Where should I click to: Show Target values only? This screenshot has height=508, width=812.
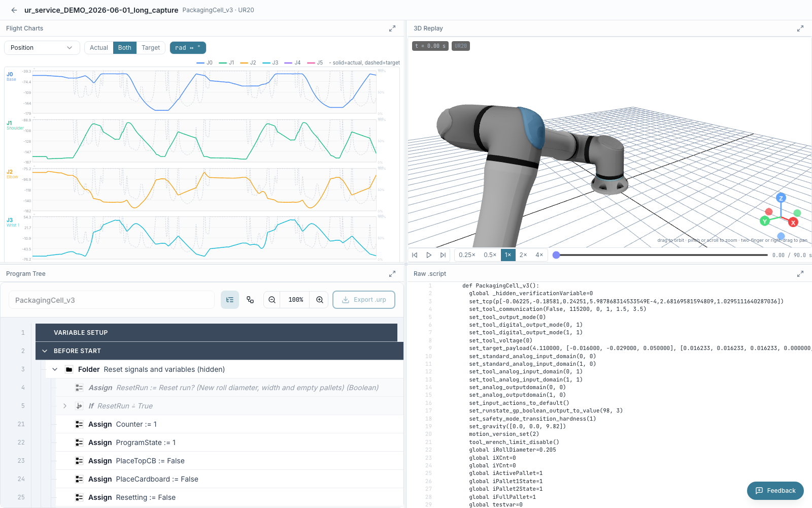click(x=151, y=48)
